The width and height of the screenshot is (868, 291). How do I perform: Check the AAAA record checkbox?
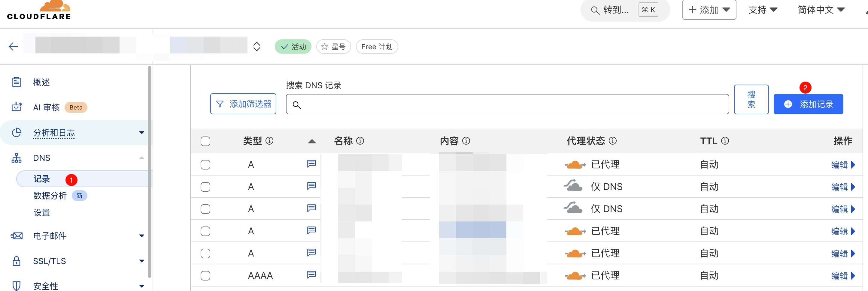point(205,275)
